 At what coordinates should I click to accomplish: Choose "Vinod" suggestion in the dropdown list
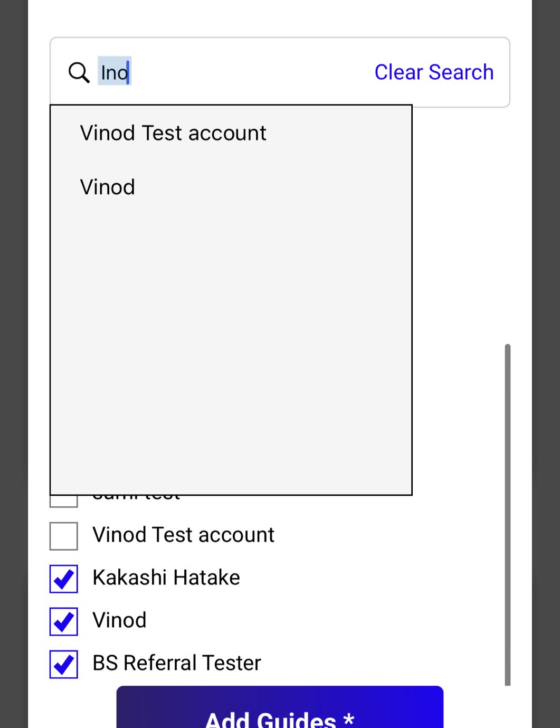[x=108, y=187]
